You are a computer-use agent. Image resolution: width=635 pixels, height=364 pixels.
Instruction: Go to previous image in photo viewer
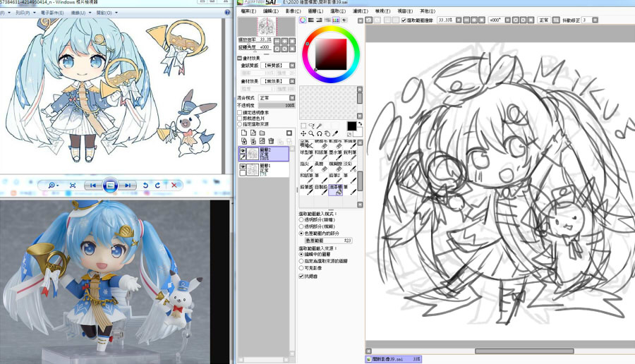coord(92,186)
